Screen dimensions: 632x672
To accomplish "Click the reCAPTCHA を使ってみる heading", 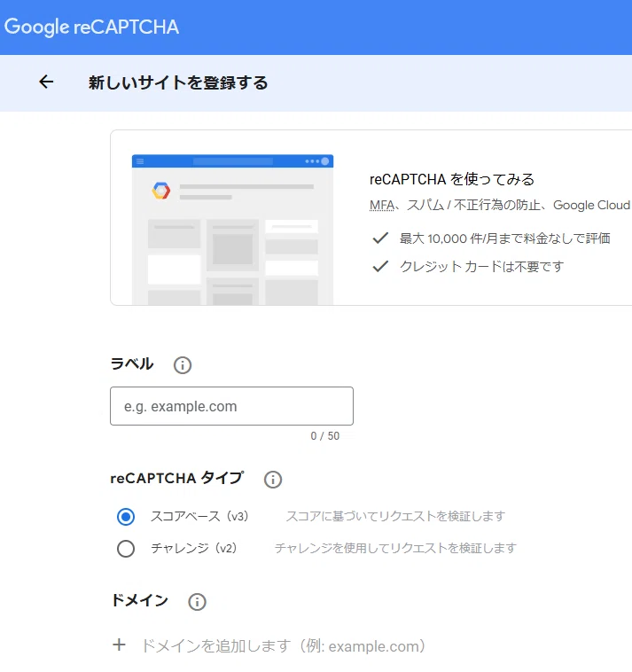I will (452, 179).
